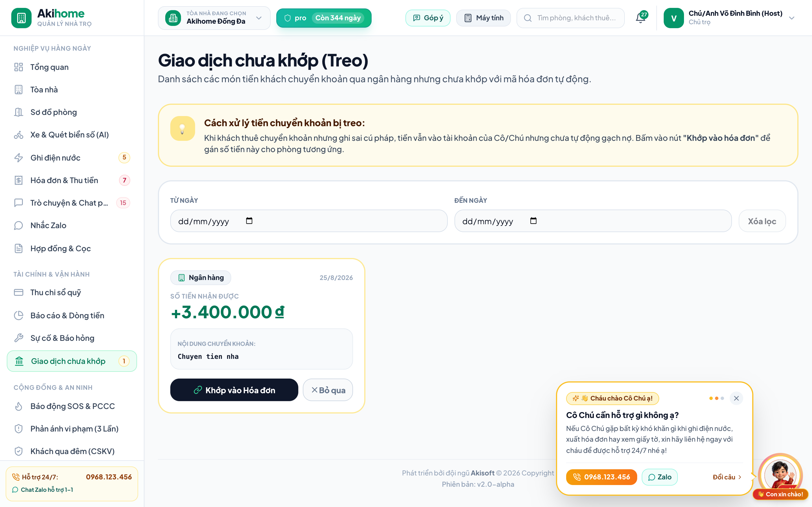The width and height of the screenshot is (812, 507).
Task: Open the Máy tính calculator tool
Action: point(484,18)
